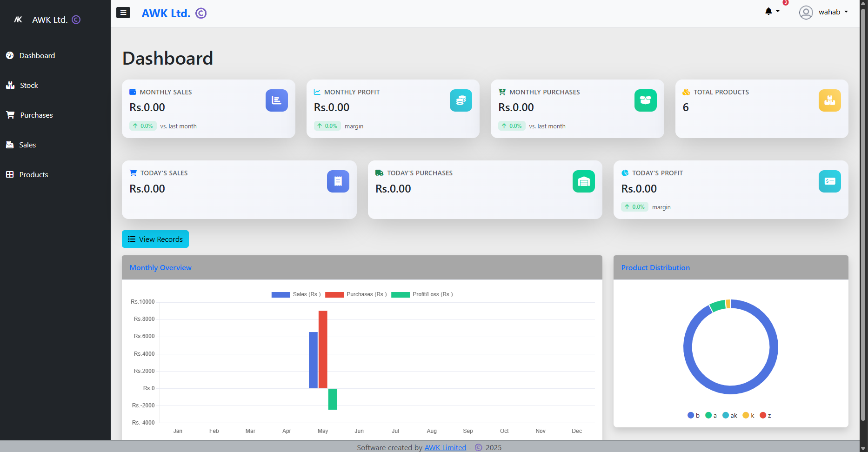Screen dimensions: 868x452
Task: Open the notifications bell dropdown
Action: 771,12
